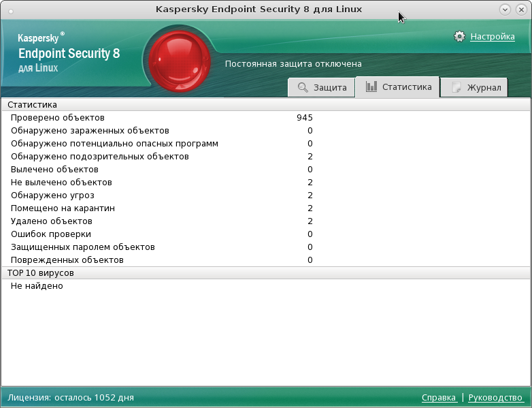532x408 pixels.
Task: Close the Kaspersky window
Action: click(521, 10)
